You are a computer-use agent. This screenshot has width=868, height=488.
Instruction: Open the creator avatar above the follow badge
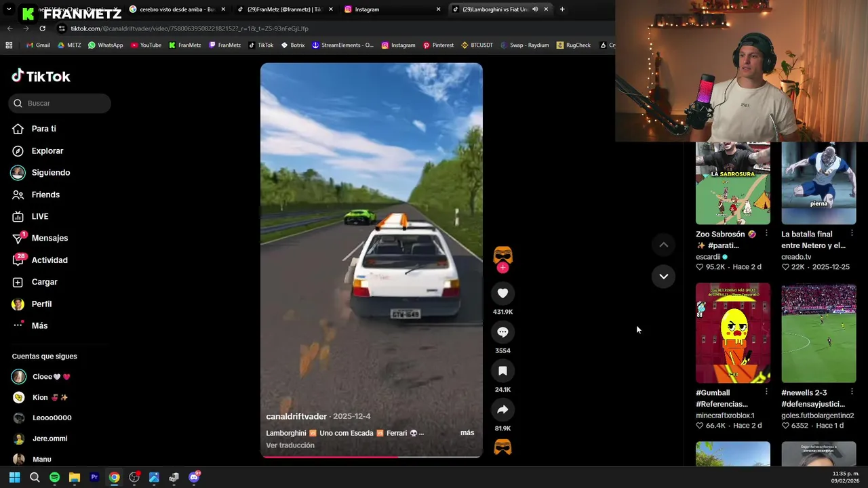tap(502, 256)
